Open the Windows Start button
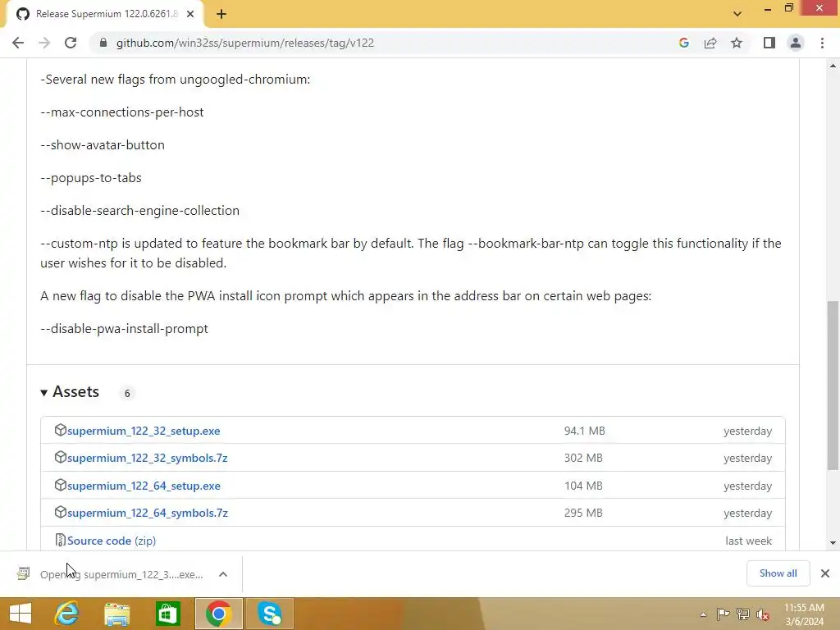Screen dimensions: 840x630 (21, 614)
